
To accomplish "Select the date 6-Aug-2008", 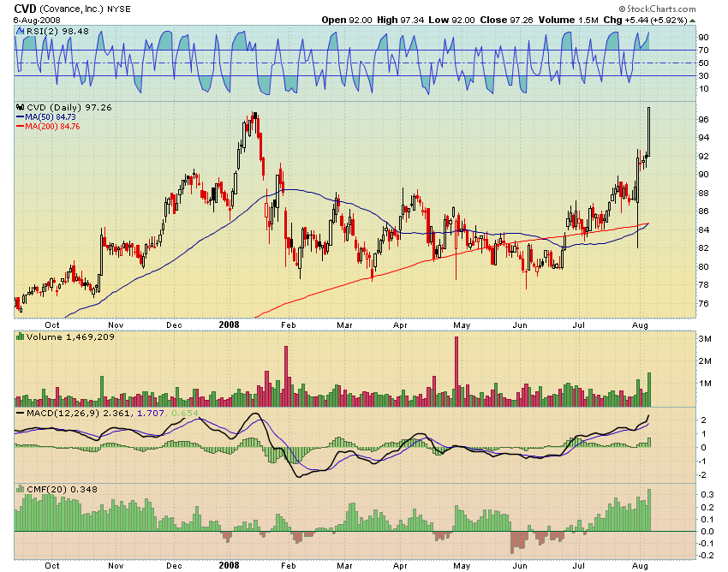I will click(x=37, y=21).
